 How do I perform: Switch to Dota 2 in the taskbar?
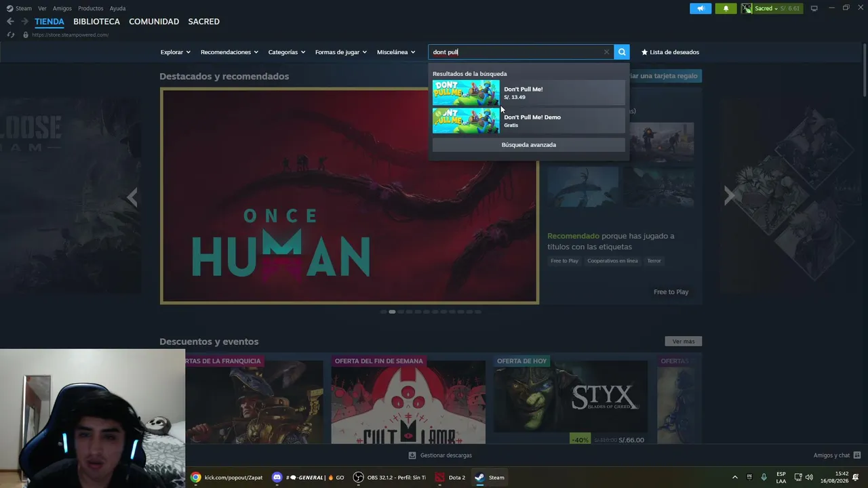pyautogui.click(x=450, y=477)
